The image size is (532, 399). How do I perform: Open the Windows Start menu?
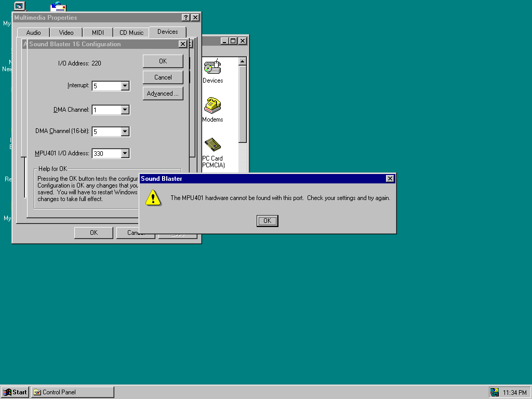click(15, 392)
